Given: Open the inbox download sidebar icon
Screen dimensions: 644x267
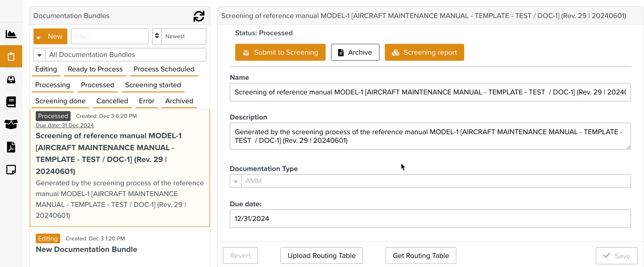Looking at the screenshot, I should (x=11, y=79).
